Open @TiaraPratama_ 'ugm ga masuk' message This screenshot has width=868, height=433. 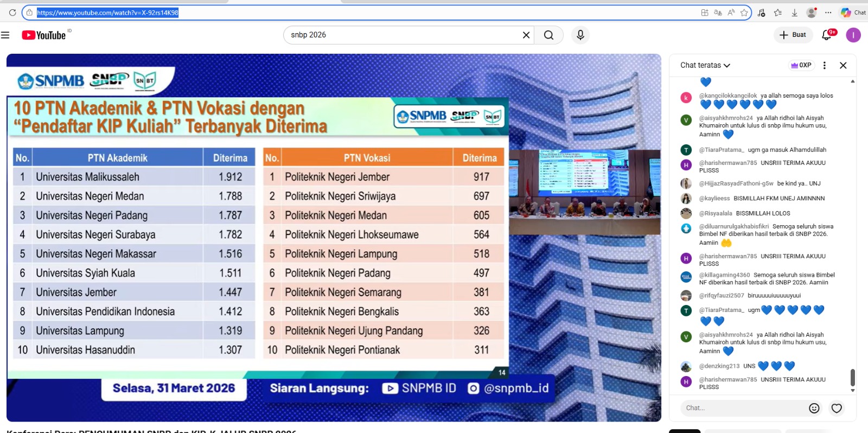tap(762, 150)
